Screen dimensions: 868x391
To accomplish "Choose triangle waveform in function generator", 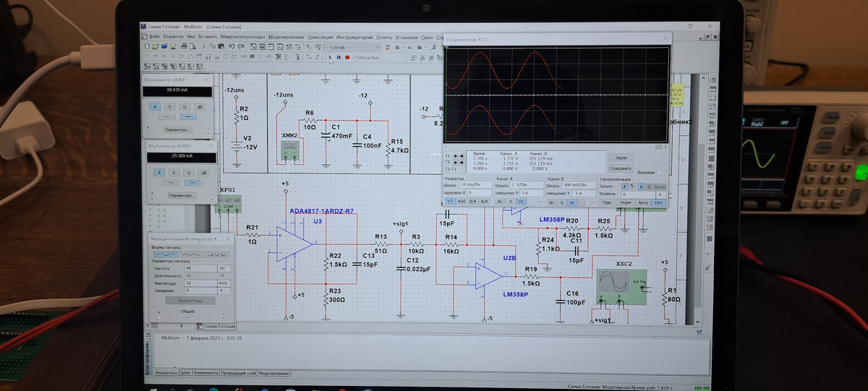I will pos(192,254).
